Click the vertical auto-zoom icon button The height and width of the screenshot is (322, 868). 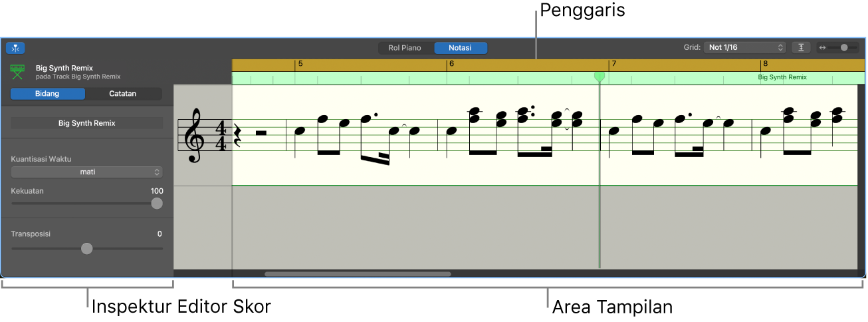click(x=802, y=48)
